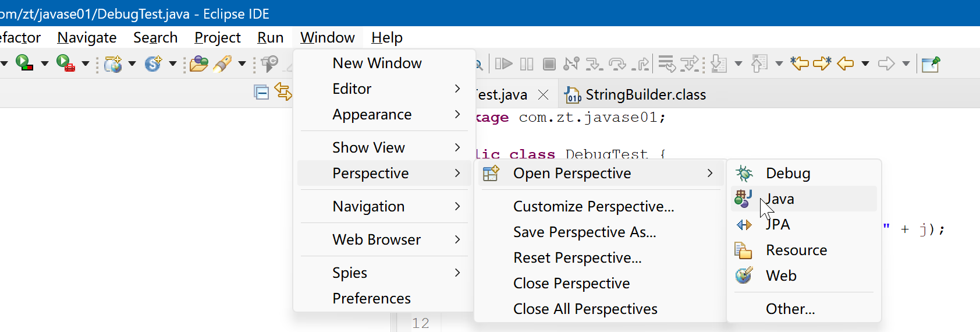Click the Resume debug icon
This screenshot has width=980, height=332.
[503, 63]
